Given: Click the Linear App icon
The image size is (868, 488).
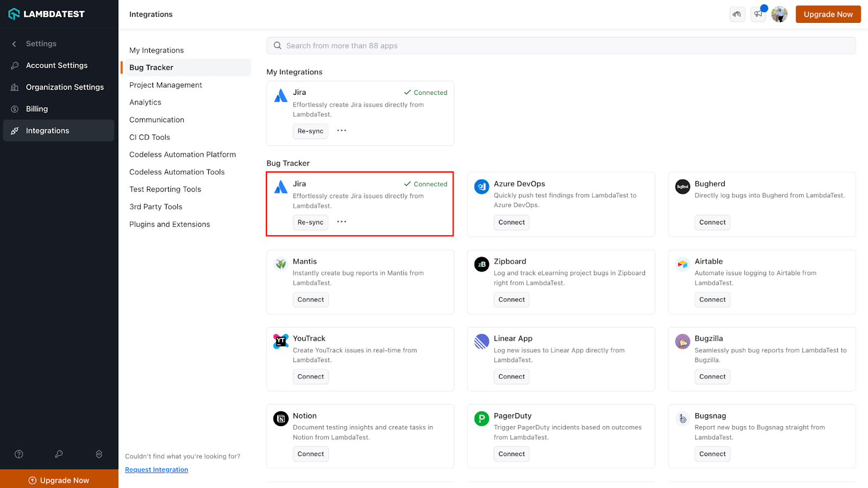Looking at the screenshot, I should click(482, 341).
